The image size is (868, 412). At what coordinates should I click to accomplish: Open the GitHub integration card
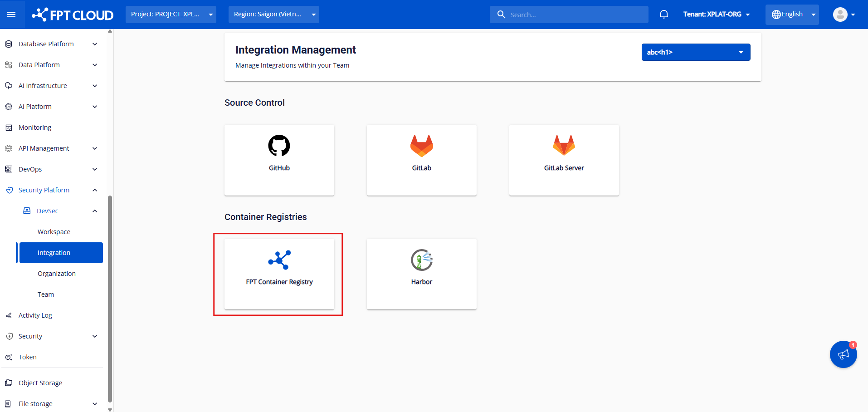(279, 160)
